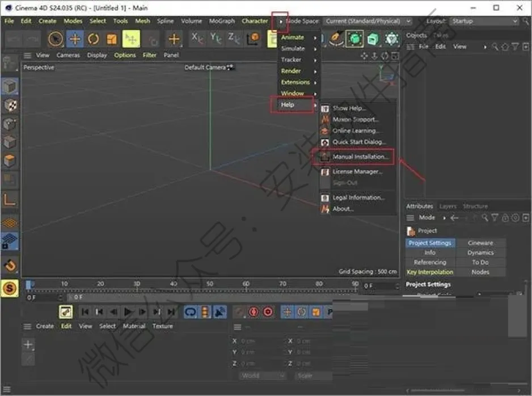532x396 pixels.
Task: Open the Layout Startup dropdown
Action: [x=484, y=21]
